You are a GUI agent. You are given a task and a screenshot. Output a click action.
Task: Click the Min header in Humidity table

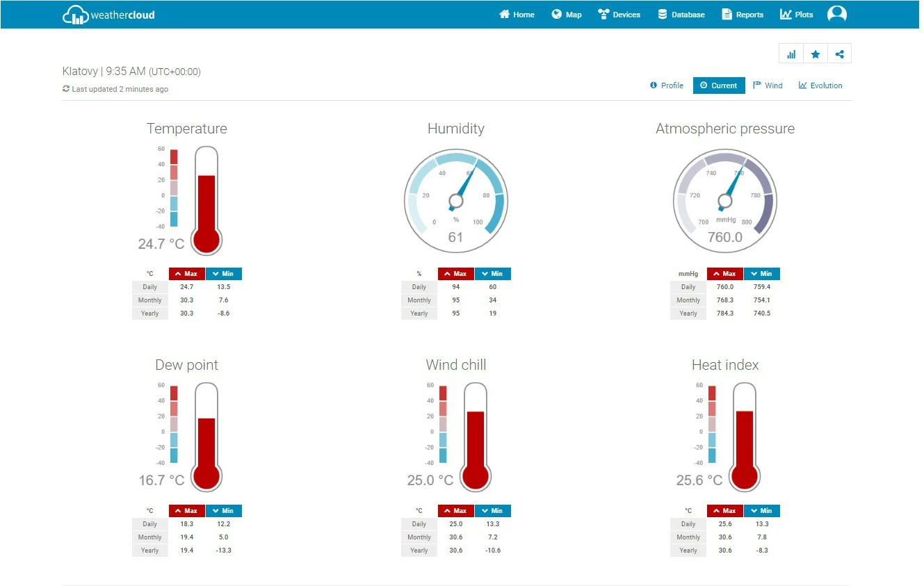(x=492, y=274)
